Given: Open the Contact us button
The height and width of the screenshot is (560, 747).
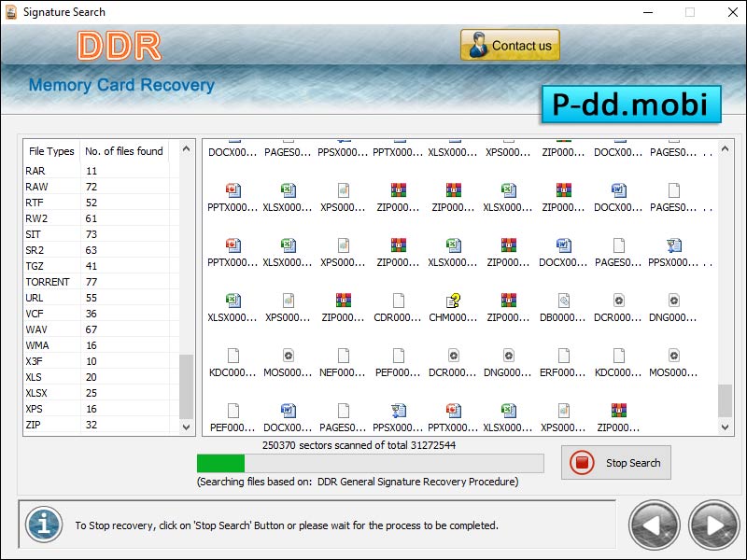Looking at the screenshot, I should (x=510, y=46).
